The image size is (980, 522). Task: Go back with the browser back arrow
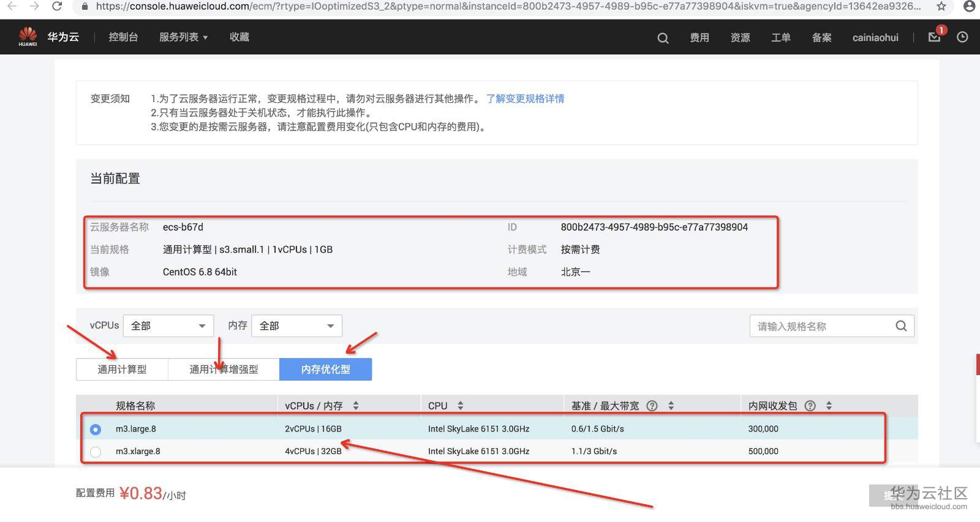coord(12,6)
